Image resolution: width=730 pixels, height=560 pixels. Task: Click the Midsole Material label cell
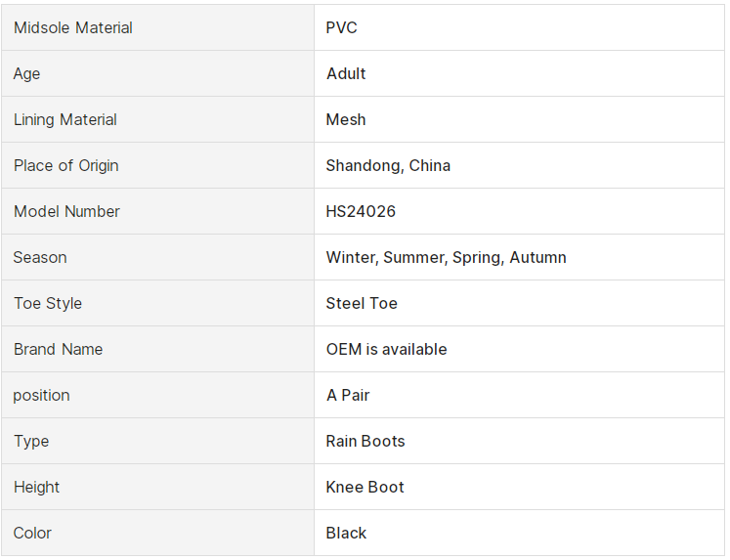pos(158,27)
